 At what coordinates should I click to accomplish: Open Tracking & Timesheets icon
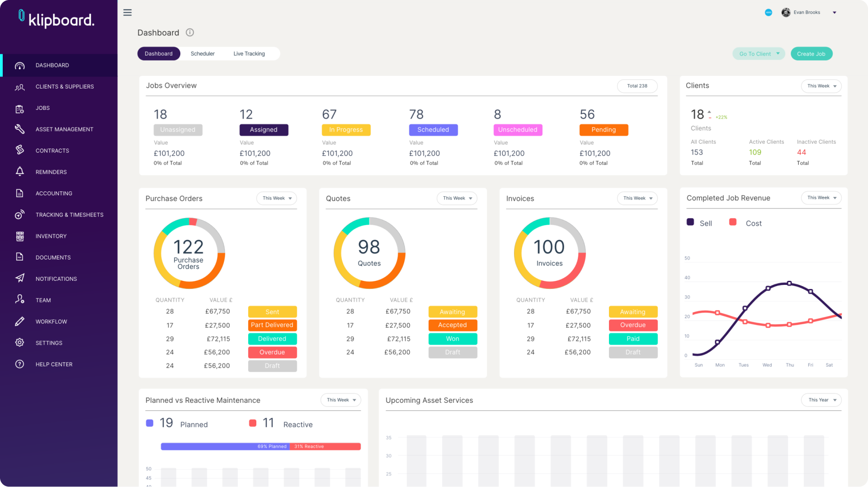[19, 215]
